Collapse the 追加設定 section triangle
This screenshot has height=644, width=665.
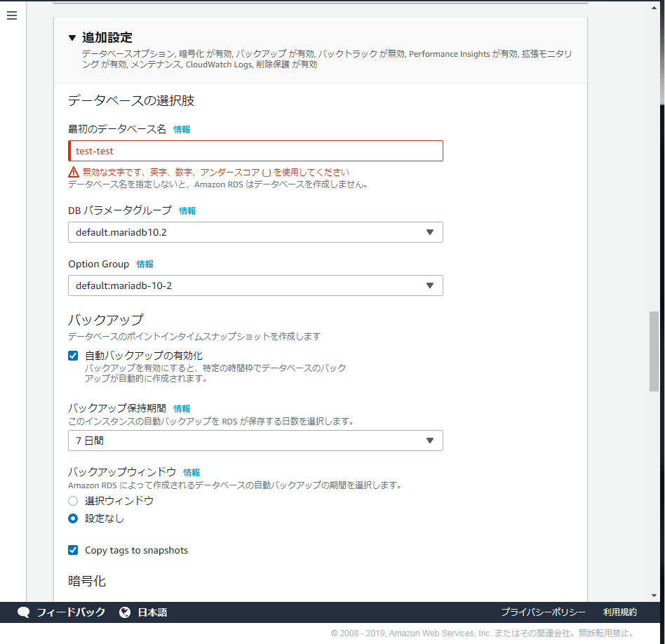(x=72, y=38)
